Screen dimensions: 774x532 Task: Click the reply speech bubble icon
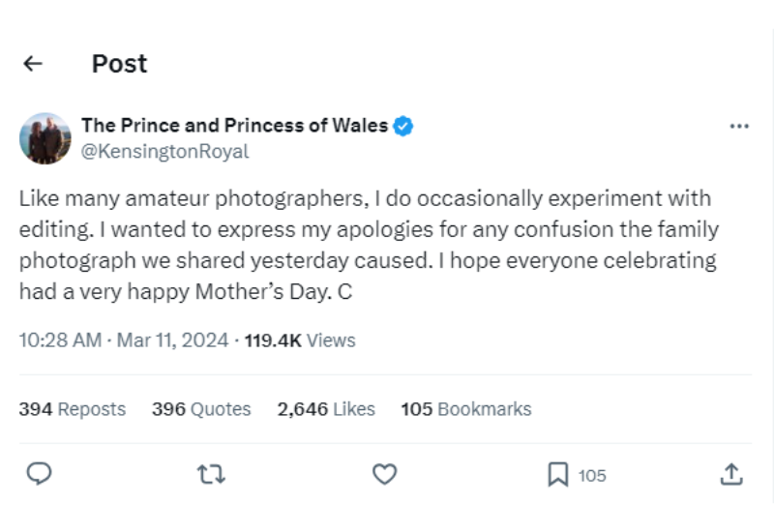[x=39, y=474]
